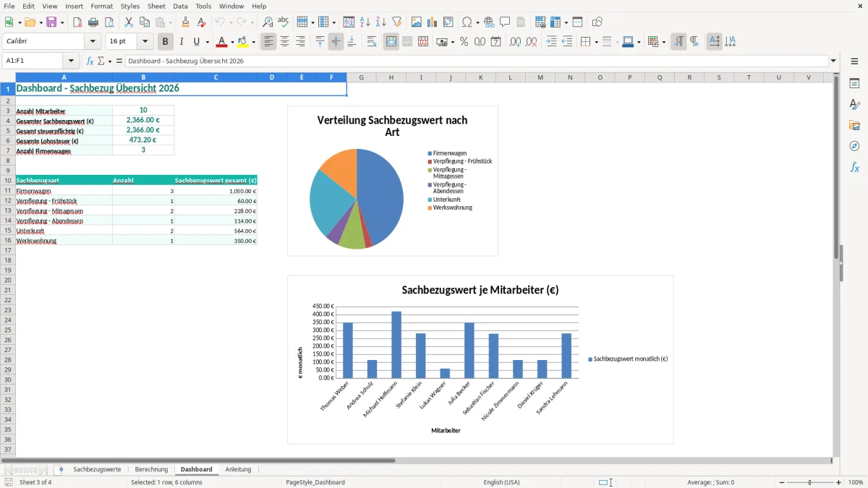The height and width of the screenshot is (488, 868).
Task: Open the Format menu
Action: (x=101, y=6)
